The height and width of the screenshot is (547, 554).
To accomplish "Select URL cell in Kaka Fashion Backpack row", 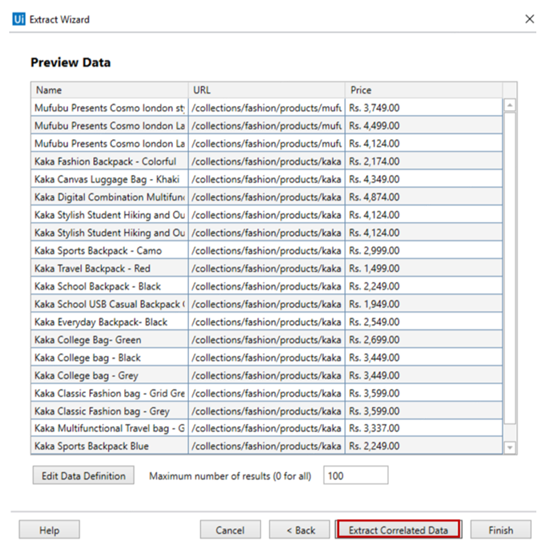I will pos(266,161).
